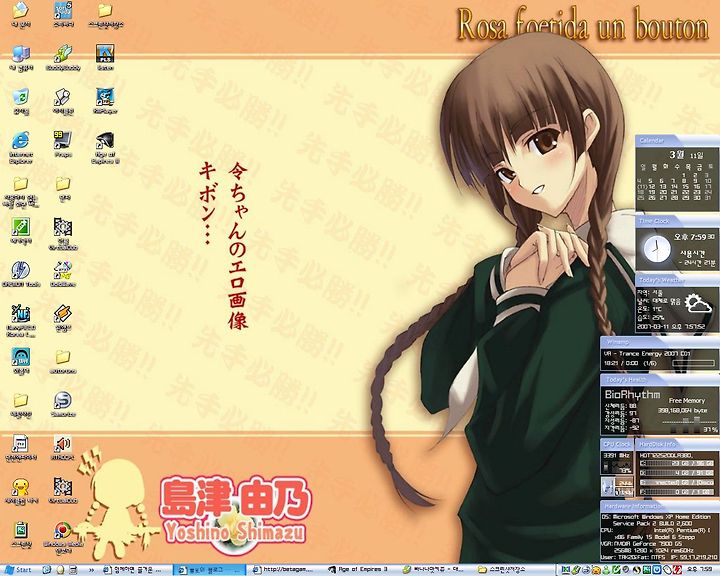Switch to the Age of Empires 3 taskbar button
The width and height of the screenshot is (720, 576).
[x=362, y=570]
